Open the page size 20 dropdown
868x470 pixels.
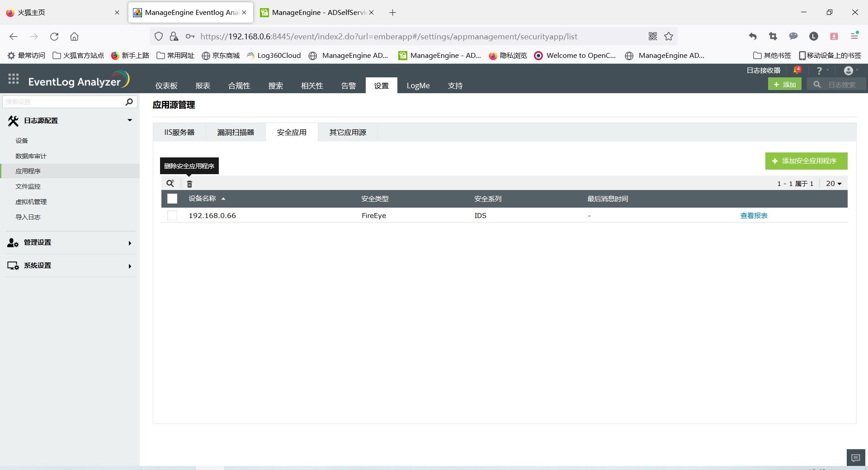[834, 184]
